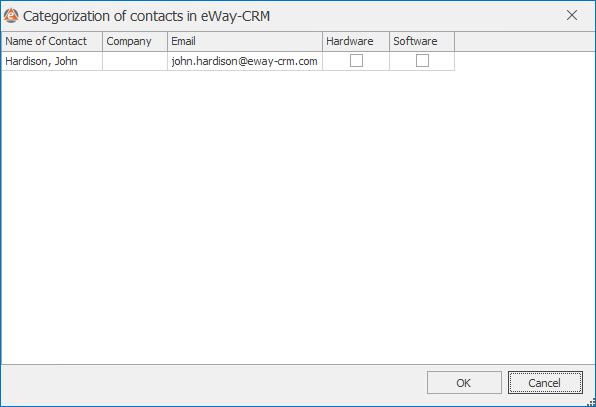
Task: Click the Software column header
Action: pyautogui.click(x=422, y=41)
